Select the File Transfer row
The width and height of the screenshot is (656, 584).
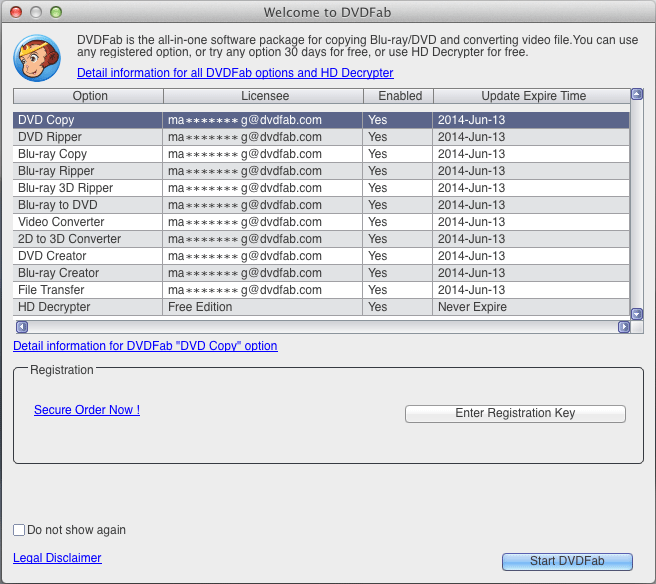tap(321, 290)
